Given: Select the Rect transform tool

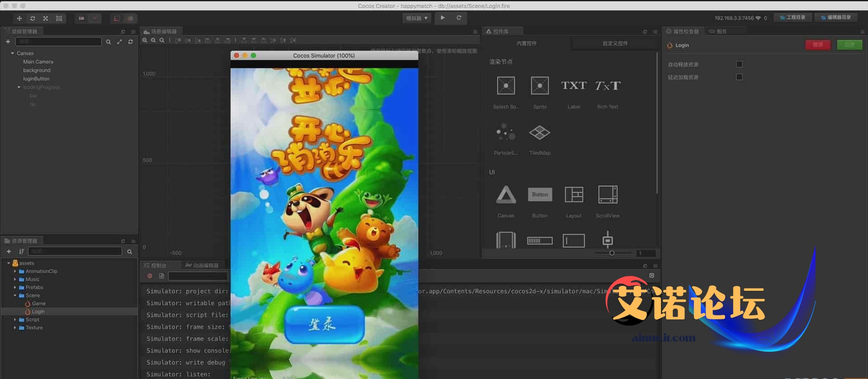Looking at the screenshot, I should [59, 19].
